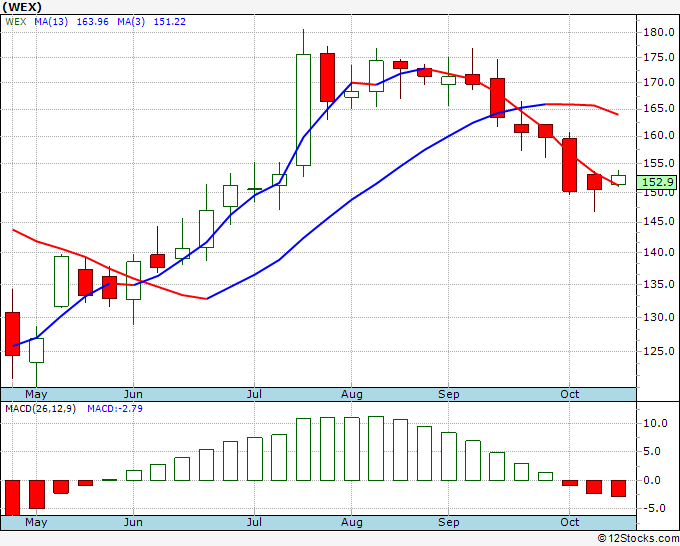Image resolution: width=680 pixels, height=546 pixels.
Task: Click Aug on the price chart date axis
Action: click(352, 394)
